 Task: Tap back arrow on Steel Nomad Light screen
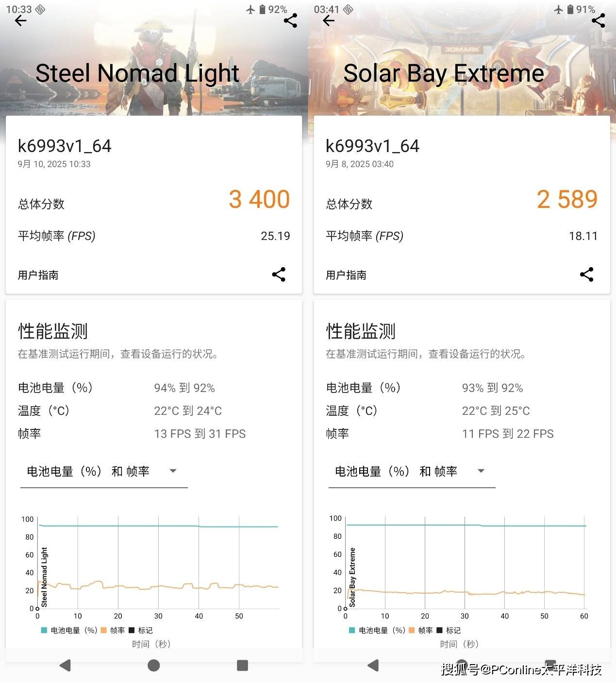coord(20,20)
